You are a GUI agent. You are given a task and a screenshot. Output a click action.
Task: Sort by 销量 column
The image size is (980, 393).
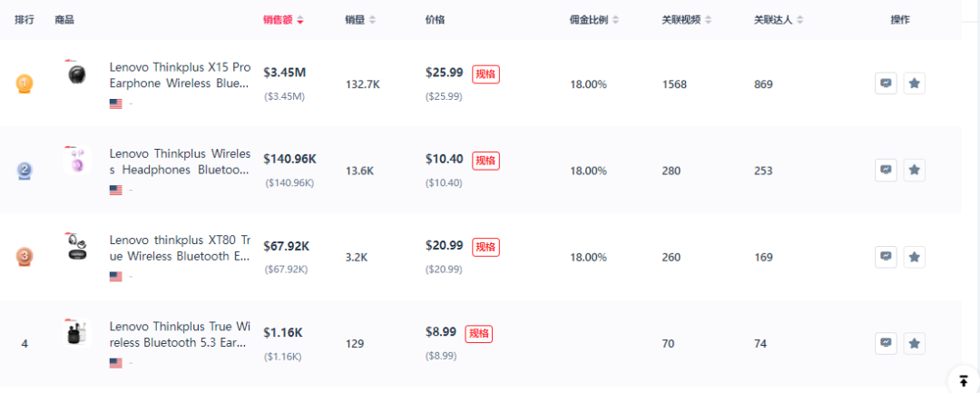(x=360, y=20)
